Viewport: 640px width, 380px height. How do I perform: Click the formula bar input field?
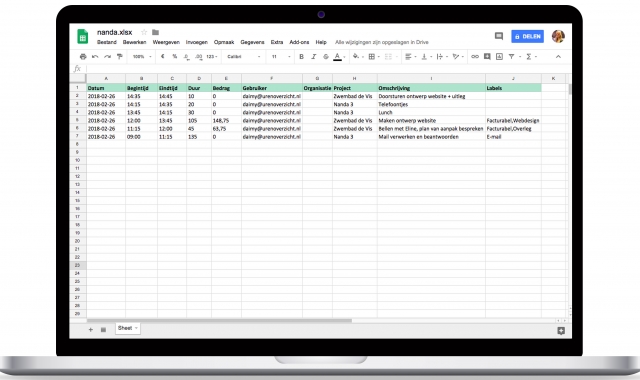coord(327,69)
